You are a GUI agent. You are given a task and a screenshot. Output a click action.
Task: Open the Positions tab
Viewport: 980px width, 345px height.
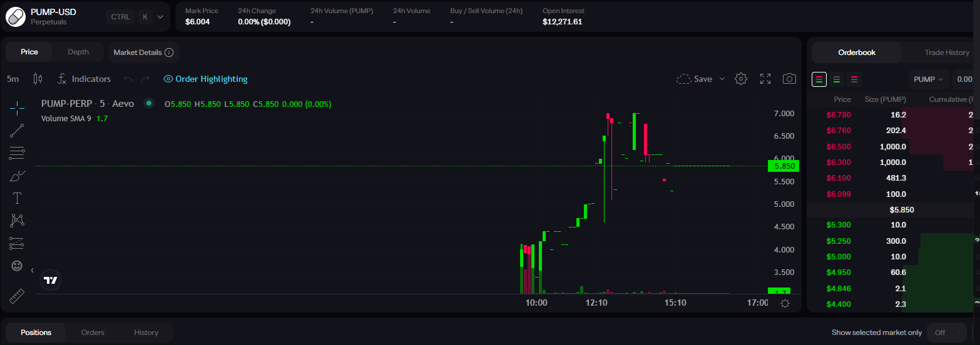[36, 332]
